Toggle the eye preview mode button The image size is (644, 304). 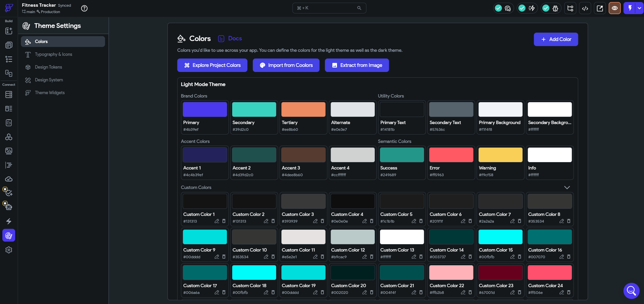click(x=615, y=8)
